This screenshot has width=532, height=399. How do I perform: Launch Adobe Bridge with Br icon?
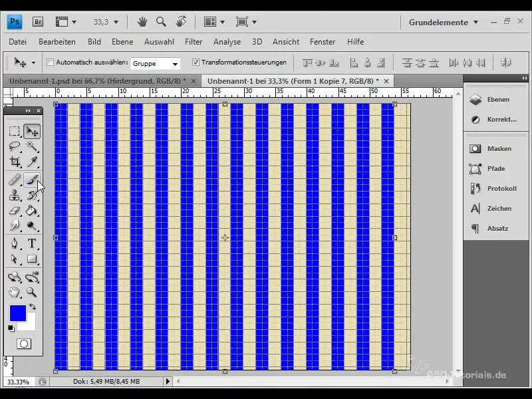point(38,22)
